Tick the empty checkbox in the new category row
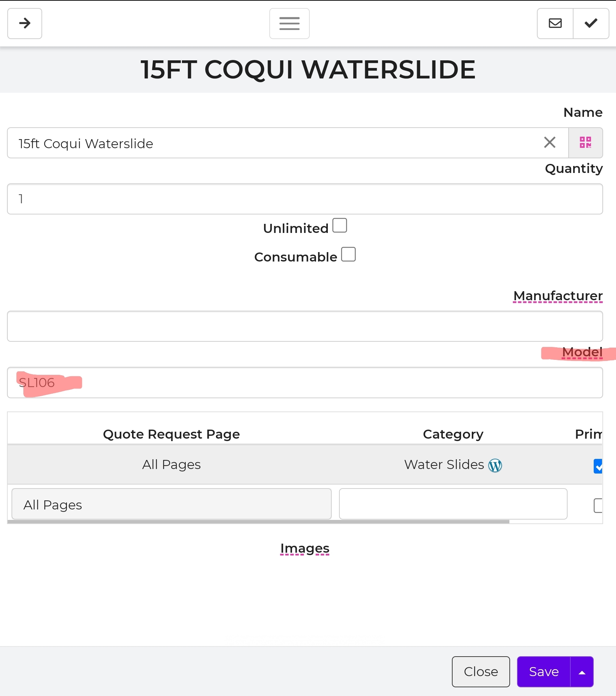 coord(598,505)
